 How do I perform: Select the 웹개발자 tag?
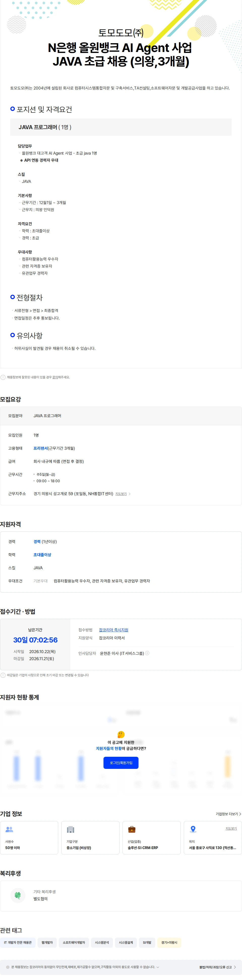click(x=47, y=943)
